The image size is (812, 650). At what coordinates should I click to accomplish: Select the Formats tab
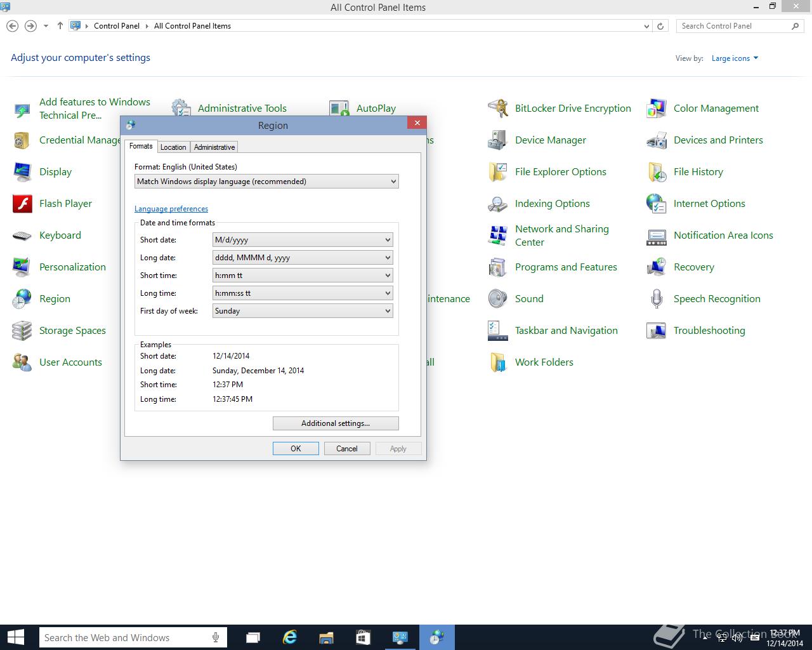(x=141, y=146)
